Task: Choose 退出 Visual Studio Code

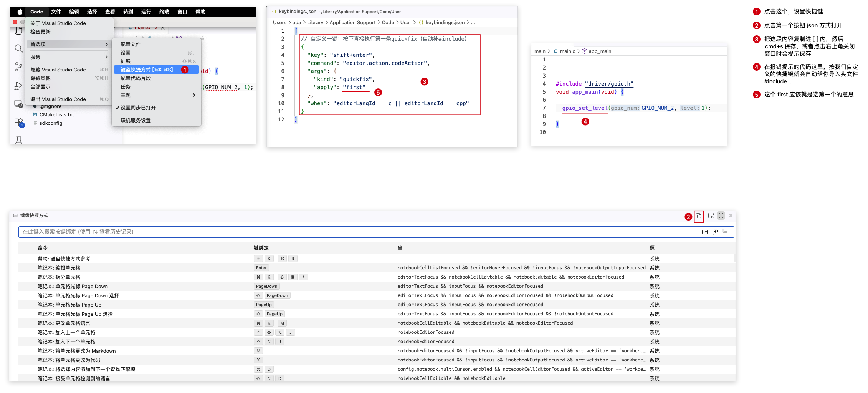Action: 69,99
